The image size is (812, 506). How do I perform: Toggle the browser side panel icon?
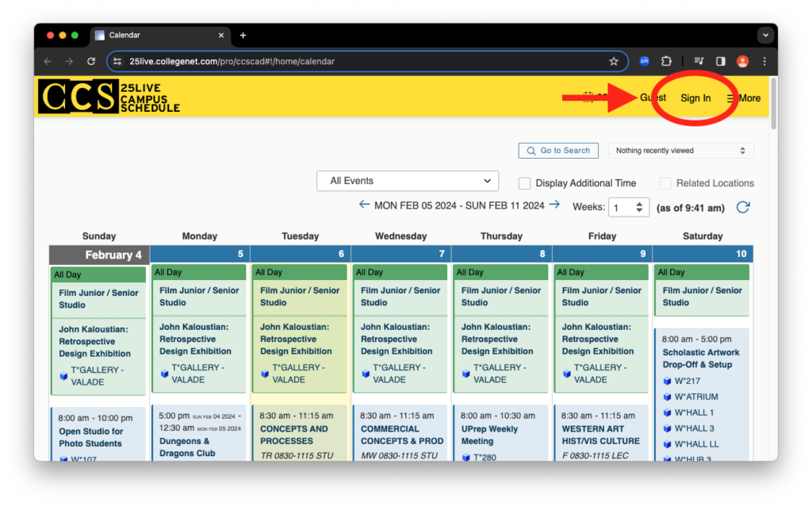(720, 61)
